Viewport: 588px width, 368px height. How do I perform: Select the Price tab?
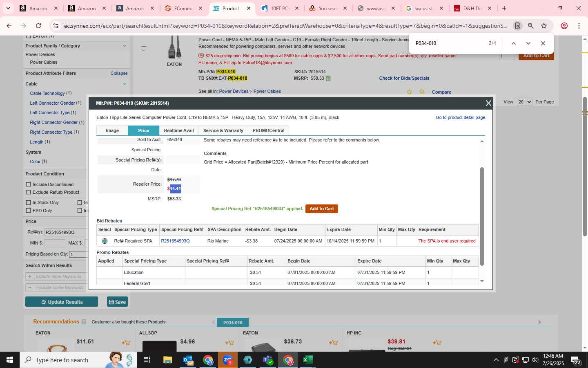coord(143,130)
